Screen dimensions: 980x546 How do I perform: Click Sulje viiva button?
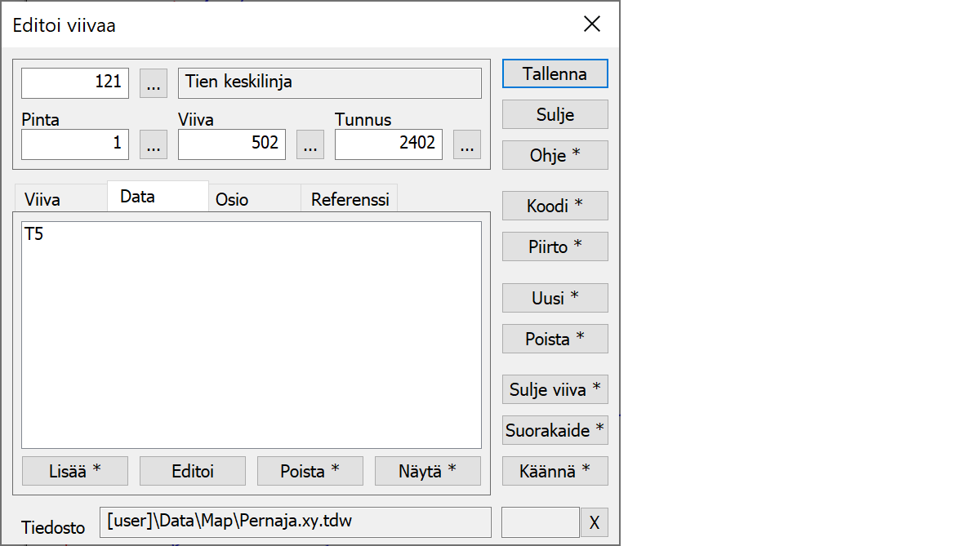[555, 389]
